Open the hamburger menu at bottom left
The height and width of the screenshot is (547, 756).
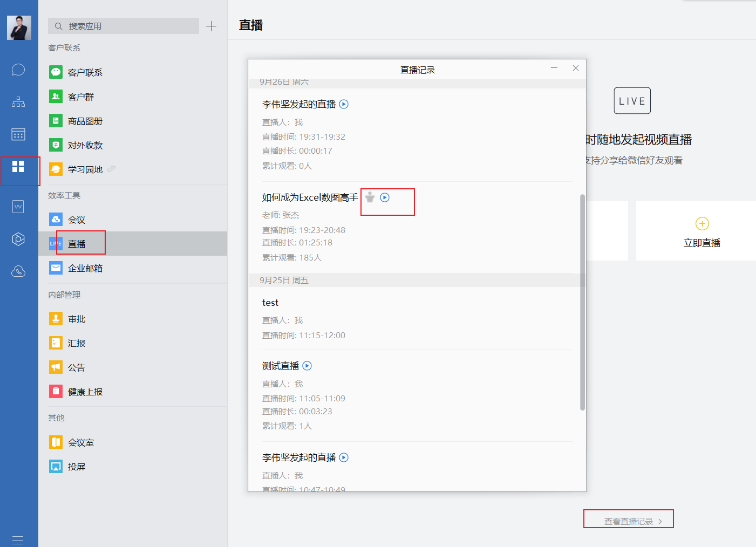pyautogui.click(x=18, y=539)
